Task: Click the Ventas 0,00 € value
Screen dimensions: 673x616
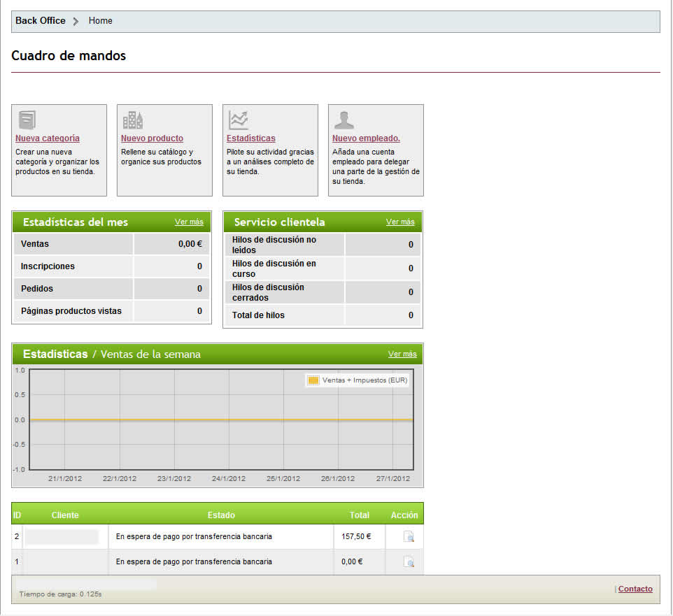Action: 190,243
